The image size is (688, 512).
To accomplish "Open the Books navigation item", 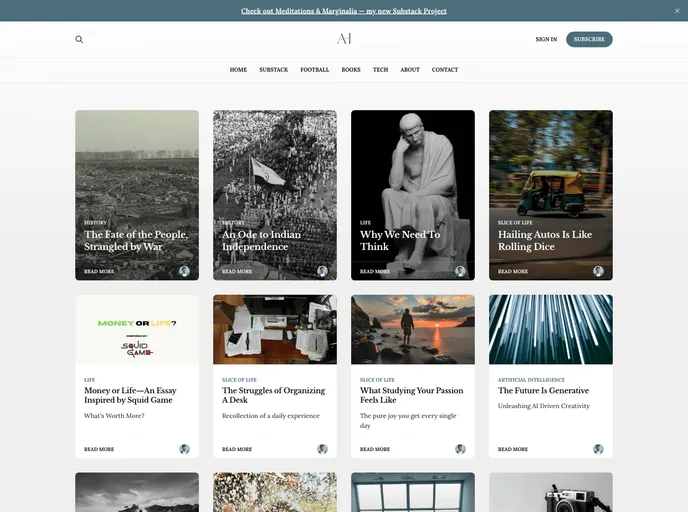I will (351, 70).
